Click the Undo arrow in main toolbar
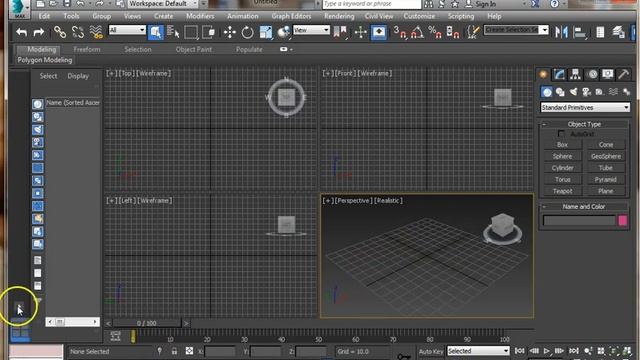This screenshot has height=360, width=640. click(x=22, y=32)
